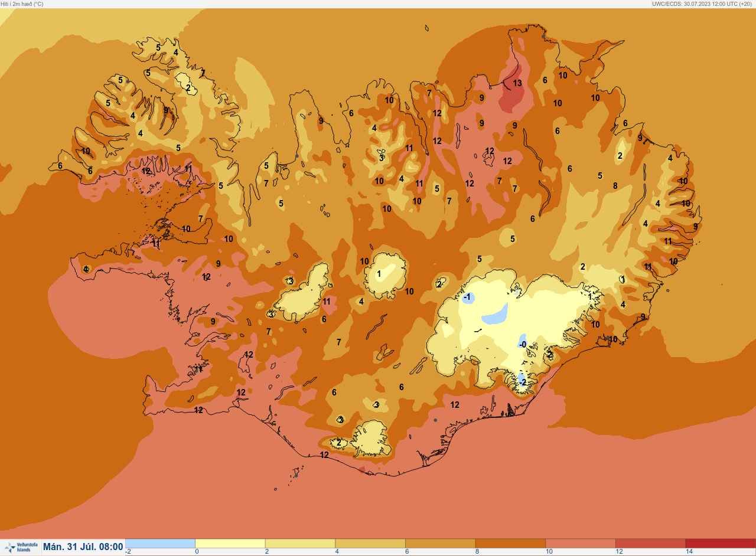Viewport: 756px width, 556px height.
Task: Click the Veðurstofa Íslands logo
Action: tap(21, 548)
